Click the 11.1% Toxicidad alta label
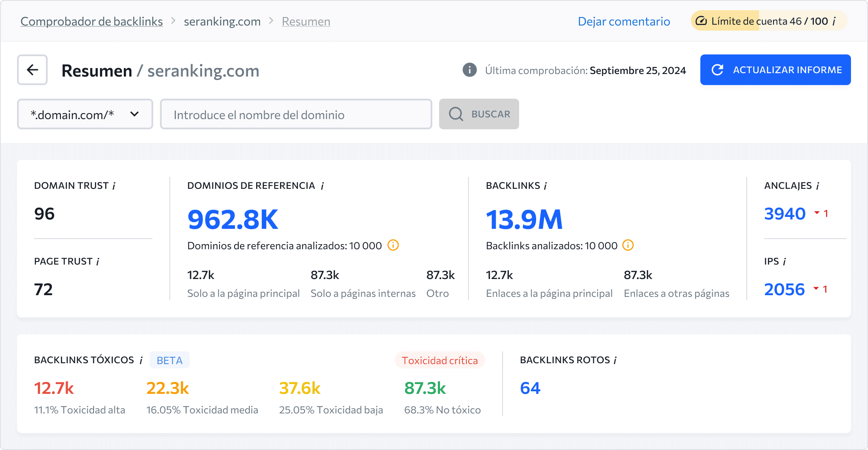 80,410
